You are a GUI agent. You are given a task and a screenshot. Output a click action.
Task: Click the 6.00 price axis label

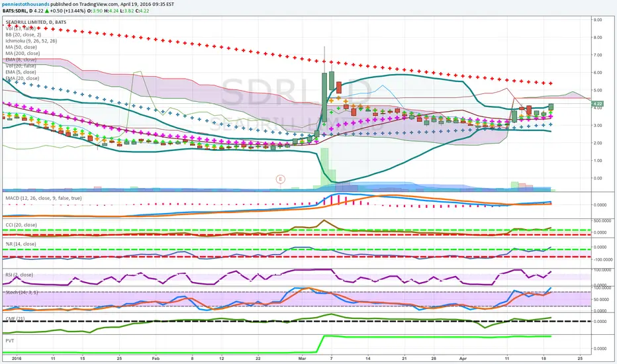pos(598,73)
